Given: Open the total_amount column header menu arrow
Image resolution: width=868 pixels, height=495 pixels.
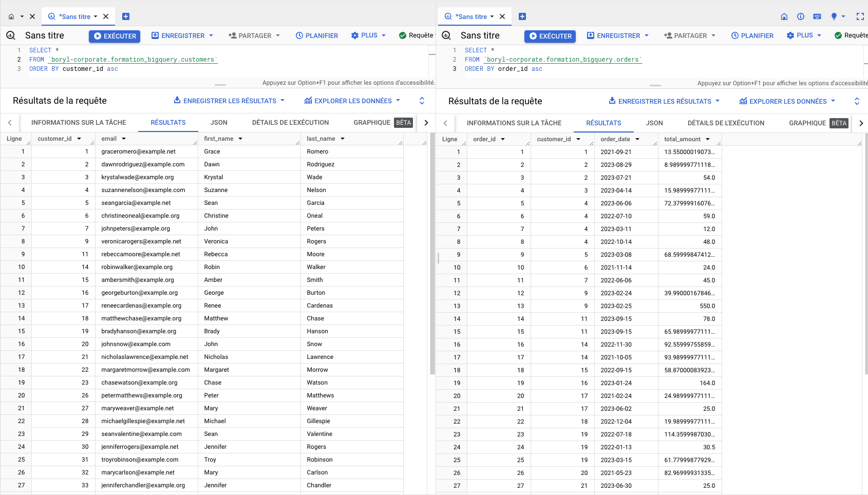Looking at the screenshot, I should [x=708, y=139].
